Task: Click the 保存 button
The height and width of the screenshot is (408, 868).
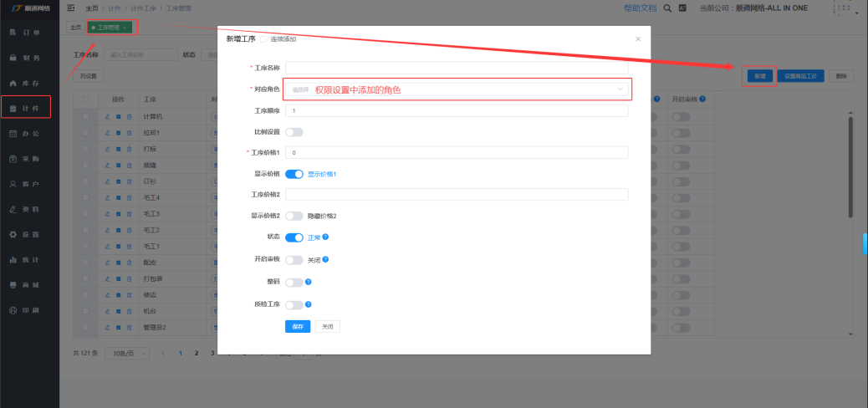Action: click(298, 327)
